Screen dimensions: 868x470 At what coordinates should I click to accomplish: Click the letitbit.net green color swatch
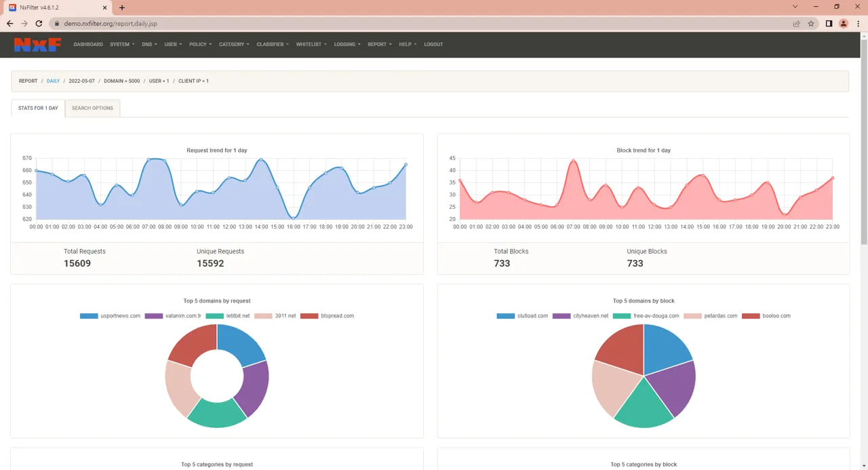coord(215,316)
